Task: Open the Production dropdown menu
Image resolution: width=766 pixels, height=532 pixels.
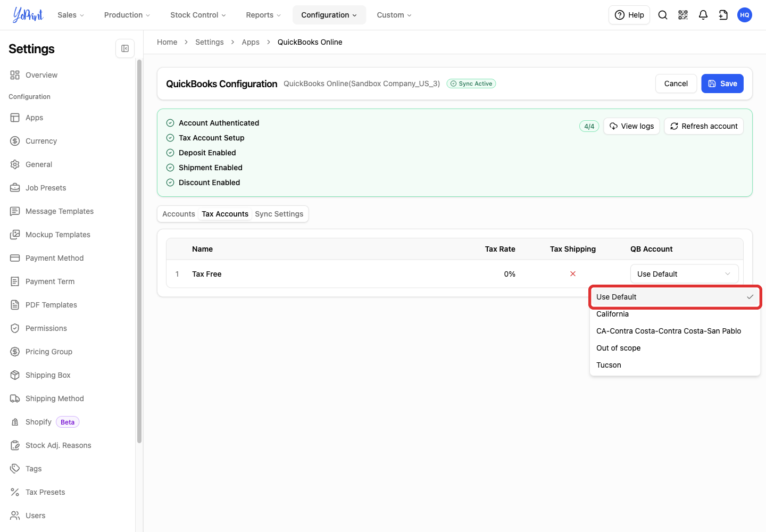Action: click(x=127, y=15)
